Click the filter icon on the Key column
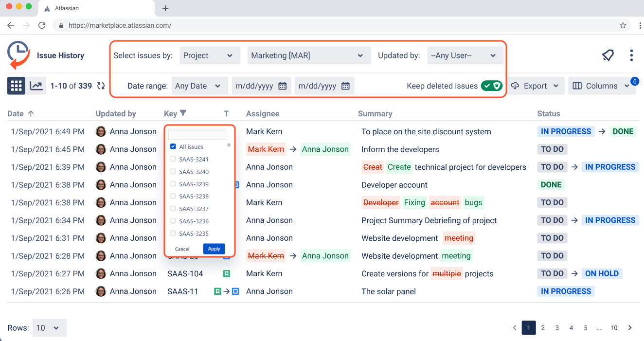This screenshot has width=644, height=341. (x=183, y=113)
